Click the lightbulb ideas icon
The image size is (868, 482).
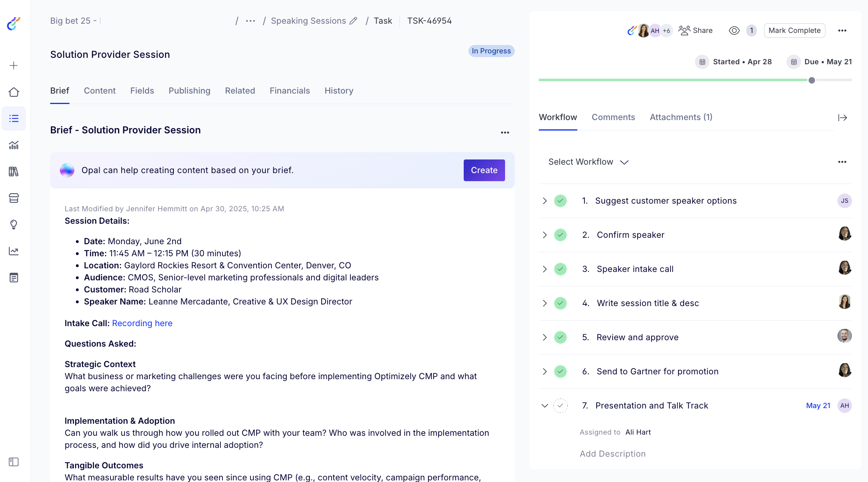[x=14, y=225]
